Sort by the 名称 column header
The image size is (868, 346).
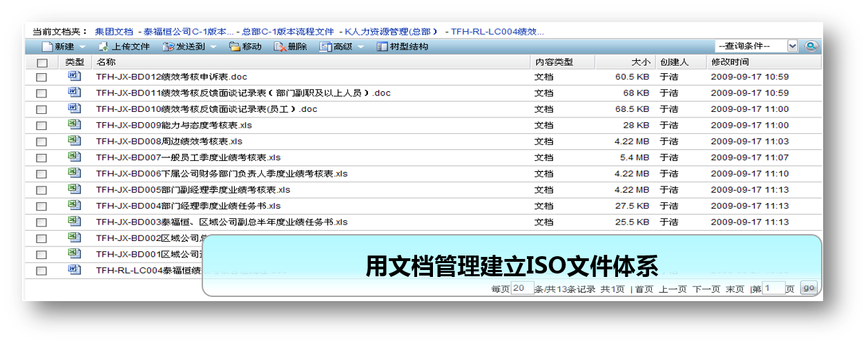click(106, 62)
